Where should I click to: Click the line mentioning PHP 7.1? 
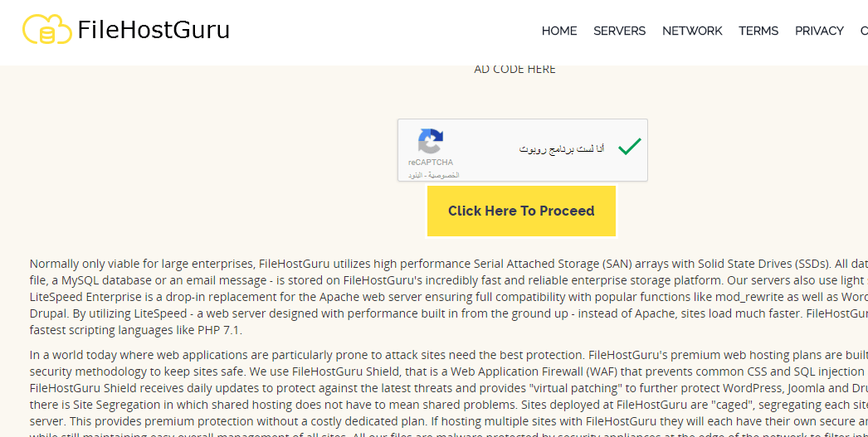coord(135,332)
